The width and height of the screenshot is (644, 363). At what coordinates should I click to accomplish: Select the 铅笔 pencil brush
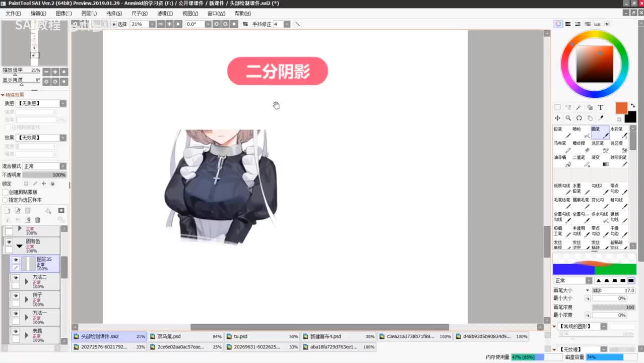(562, 133)
